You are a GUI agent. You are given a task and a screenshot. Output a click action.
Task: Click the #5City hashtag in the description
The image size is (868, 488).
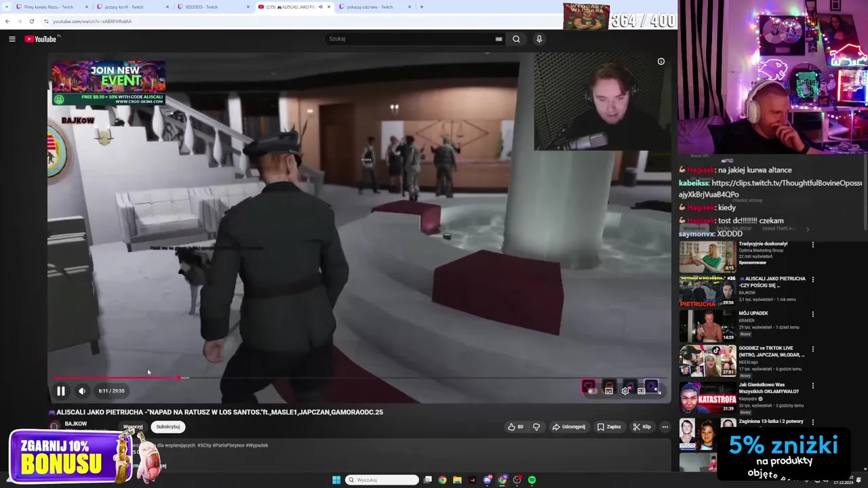coord(204,445)
